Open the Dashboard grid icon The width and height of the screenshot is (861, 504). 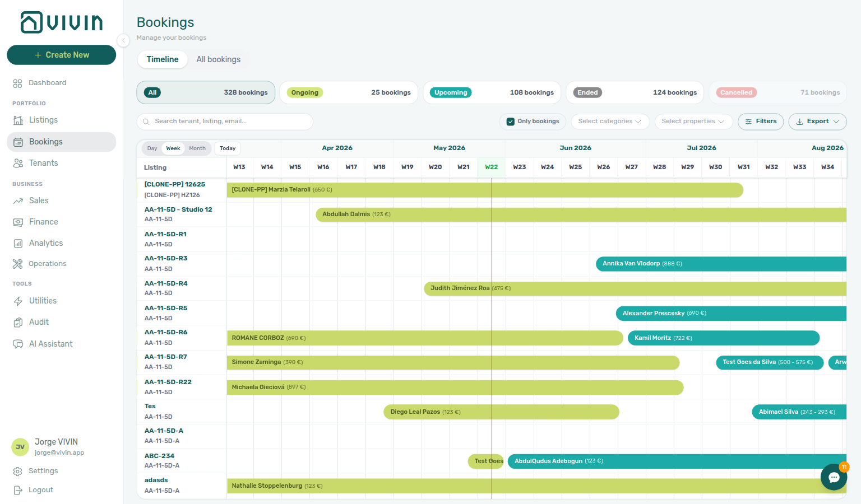click(17, 83)
